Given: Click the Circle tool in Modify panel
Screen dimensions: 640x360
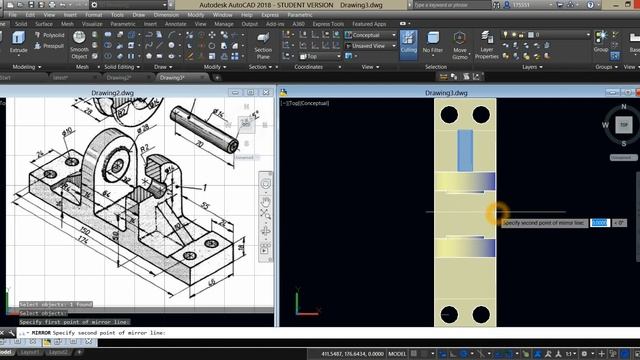Looking at the screenshot, I should [212, 46].
